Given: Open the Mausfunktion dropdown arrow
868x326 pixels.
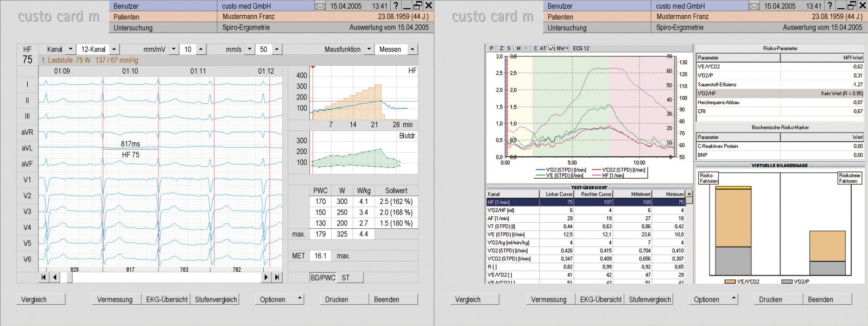Looking at the screenshot, I should click(x=369, y=49).
